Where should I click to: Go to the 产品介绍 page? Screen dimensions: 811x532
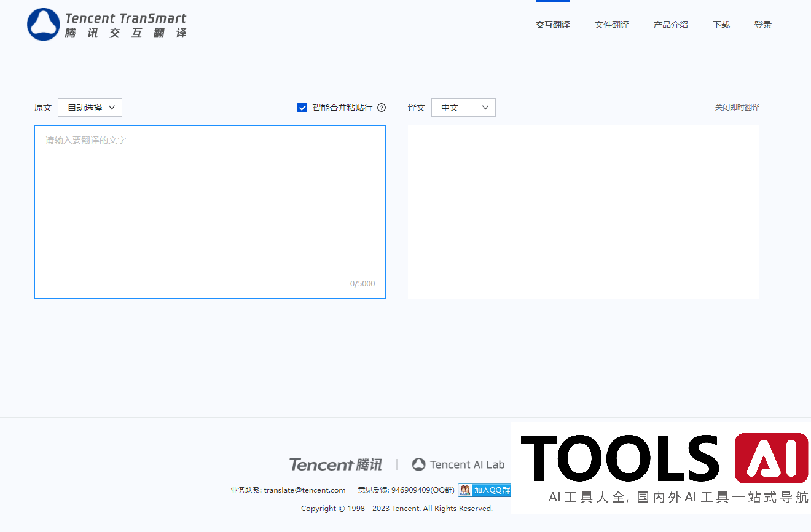tap(670, 25)
